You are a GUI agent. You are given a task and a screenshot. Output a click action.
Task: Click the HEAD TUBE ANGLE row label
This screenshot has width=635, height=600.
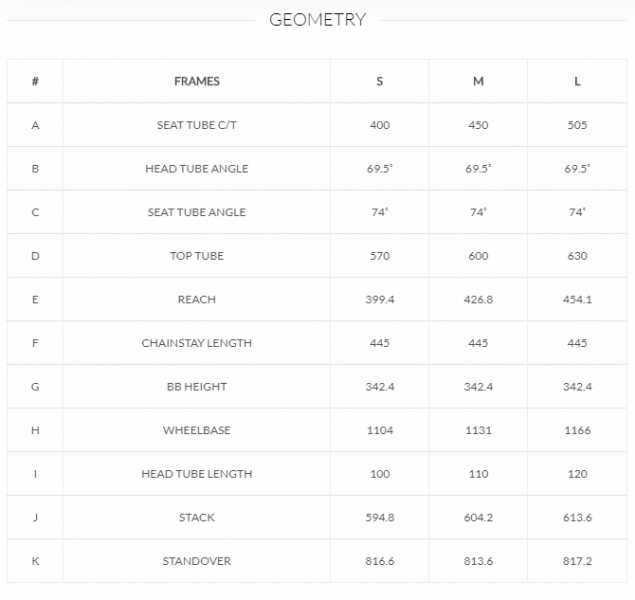point(196,169)
